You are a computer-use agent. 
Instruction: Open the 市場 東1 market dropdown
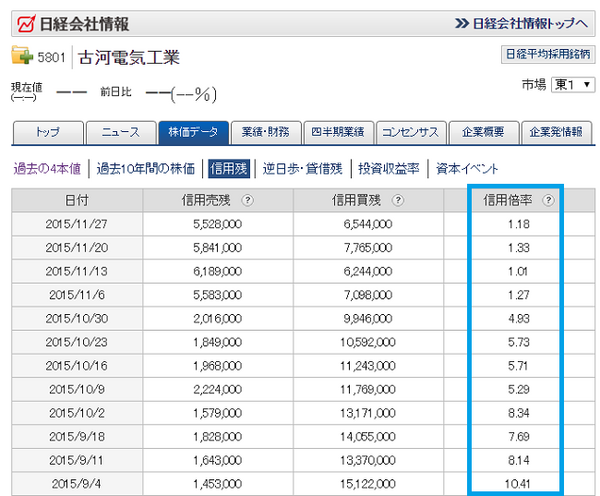tap(573, 85)
